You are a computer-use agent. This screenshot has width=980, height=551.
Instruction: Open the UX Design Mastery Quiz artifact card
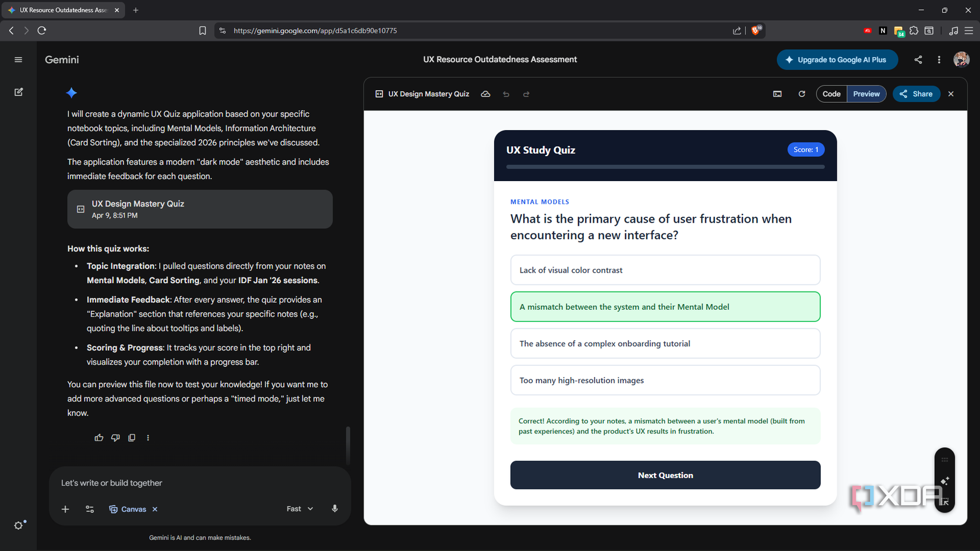(200, 209)
